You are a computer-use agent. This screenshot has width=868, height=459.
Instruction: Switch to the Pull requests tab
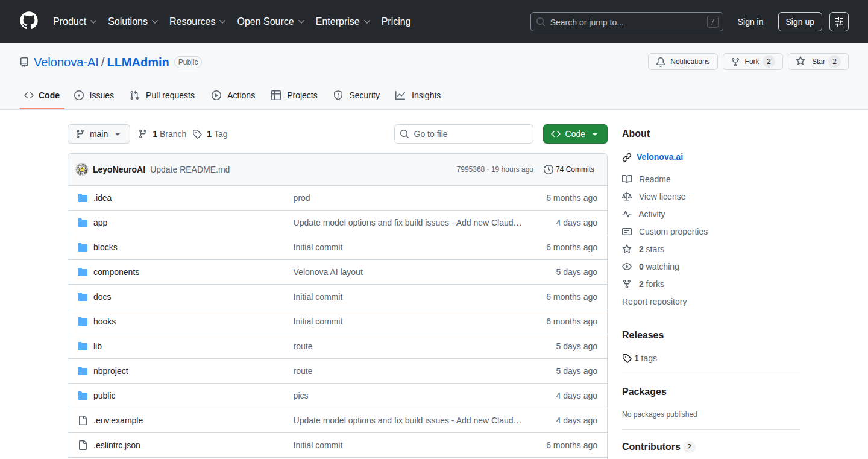pyautogui.click(x=163, y=95)
